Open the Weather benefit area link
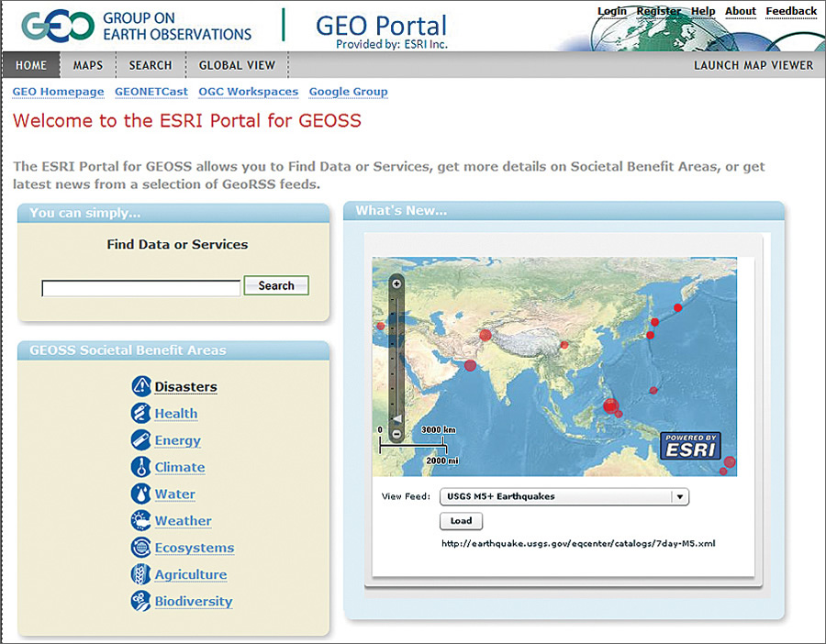 click(183, 521)
